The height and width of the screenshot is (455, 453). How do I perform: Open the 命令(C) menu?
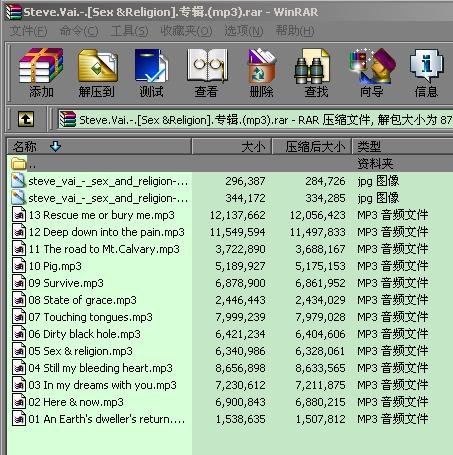pos(79,31)
